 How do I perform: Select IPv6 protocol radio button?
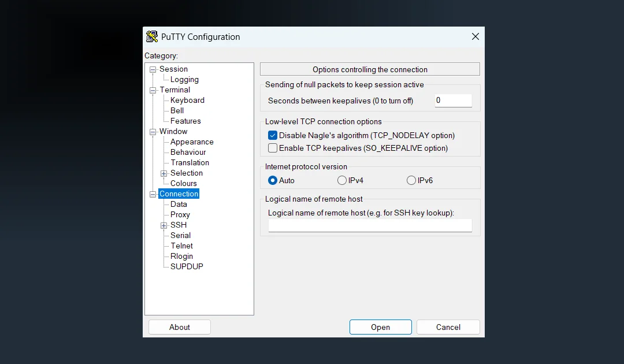point(411,180)
